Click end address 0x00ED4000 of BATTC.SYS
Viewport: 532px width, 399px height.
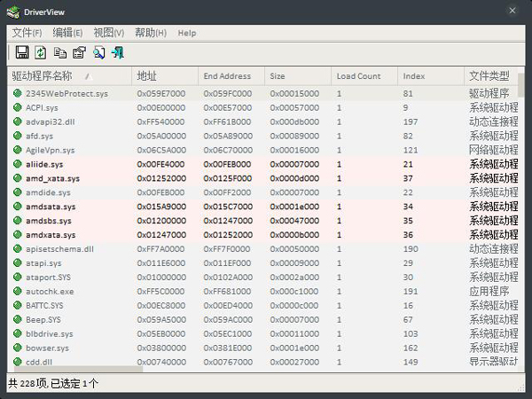pos(228,305)
